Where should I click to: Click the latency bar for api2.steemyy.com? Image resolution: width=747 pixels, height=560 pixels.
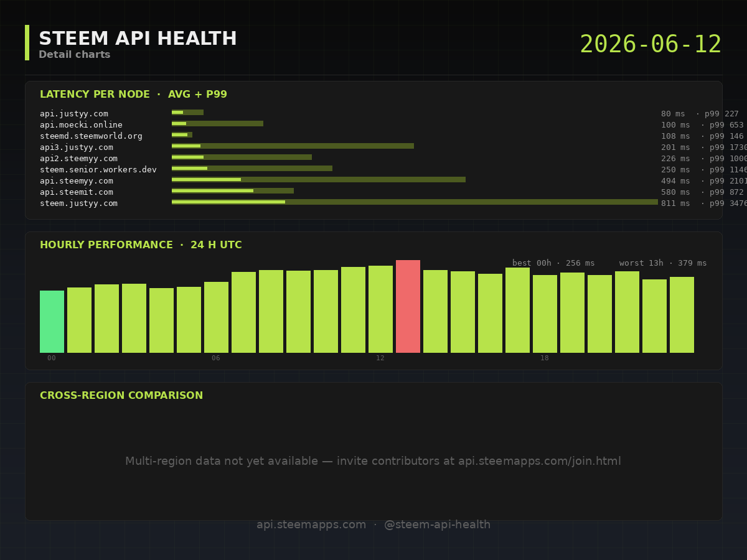tap(242, 157)
